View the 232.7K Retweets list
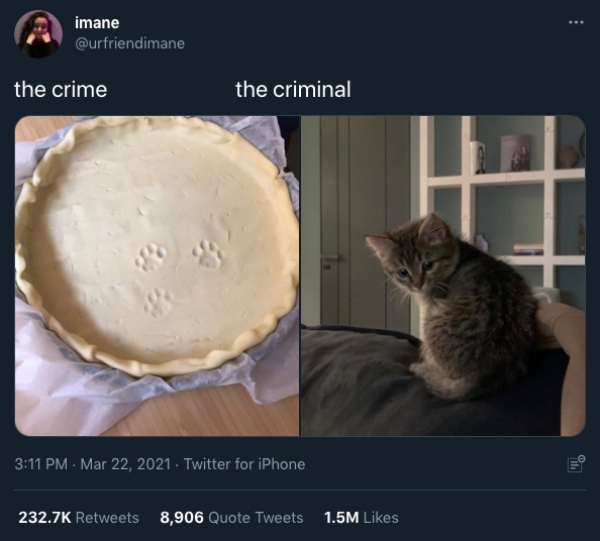 78,518
